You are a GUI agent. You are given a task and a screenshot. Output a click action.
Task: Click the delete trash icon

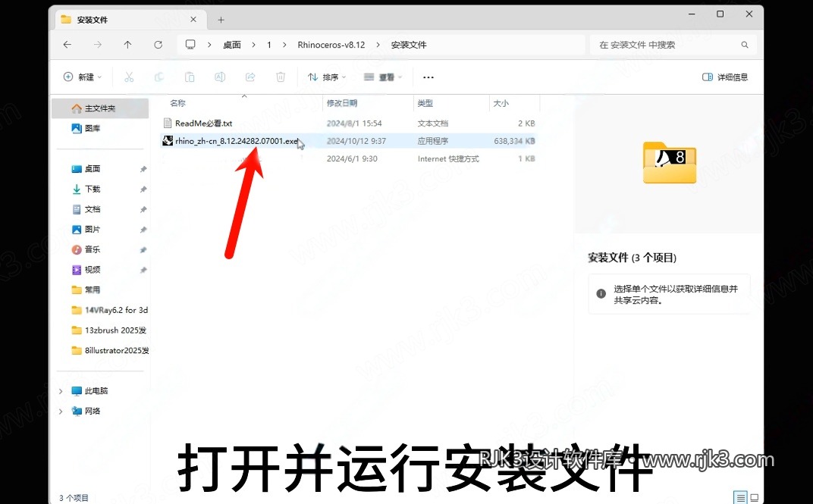[x=281, y=77]
